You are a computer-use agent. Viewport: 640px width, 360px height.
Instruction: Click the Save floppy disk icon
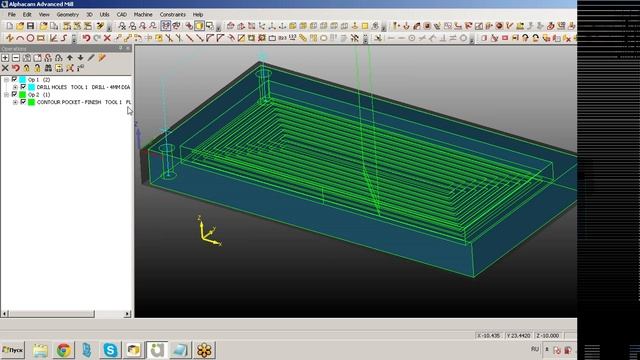(x=30, y=26)
